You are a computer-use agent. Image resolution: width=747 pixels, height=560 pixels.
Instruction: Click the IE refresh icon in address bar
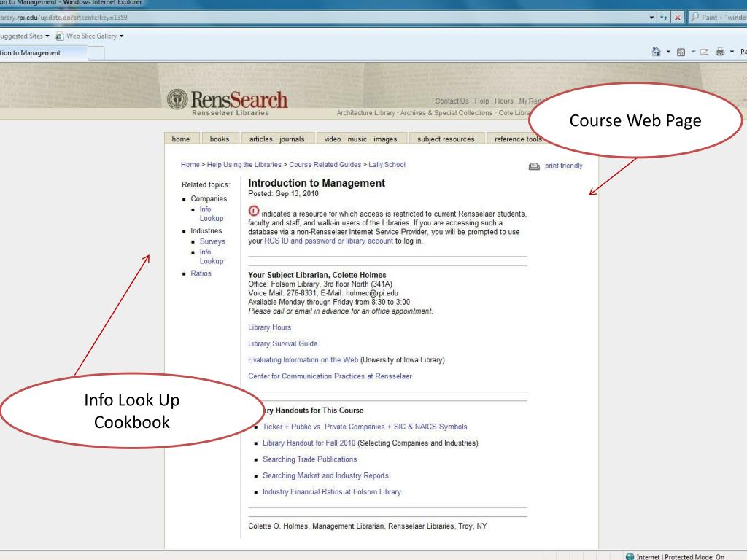click(x=664, y=17)
